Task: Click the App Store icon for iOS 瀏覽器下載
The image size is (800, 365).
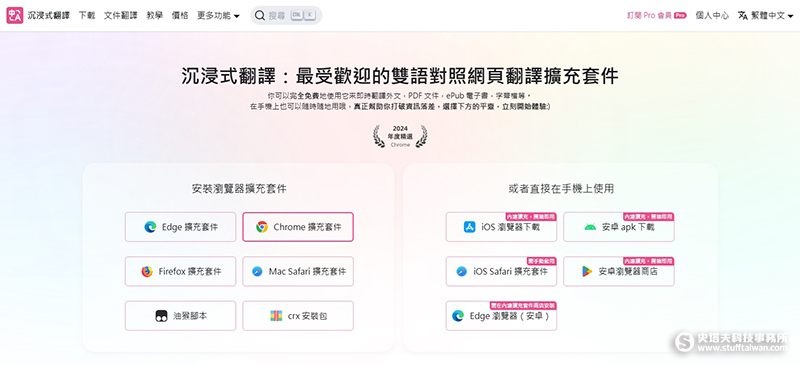Action: 469,227
